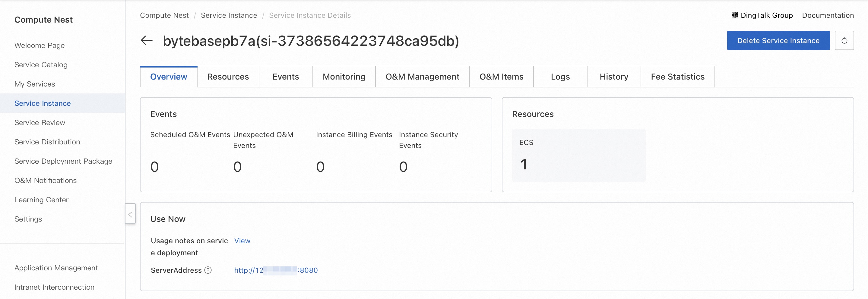Screen dimensions: 868x299
Task: Refresh the service instance details
Action: (844, 41)
